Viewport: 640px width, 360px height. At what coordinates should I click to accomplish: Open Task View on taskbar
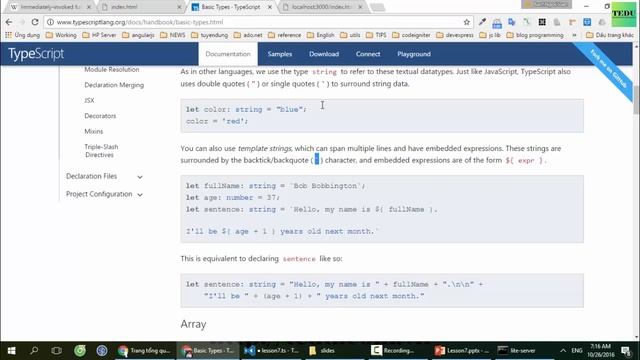point(56,351)
